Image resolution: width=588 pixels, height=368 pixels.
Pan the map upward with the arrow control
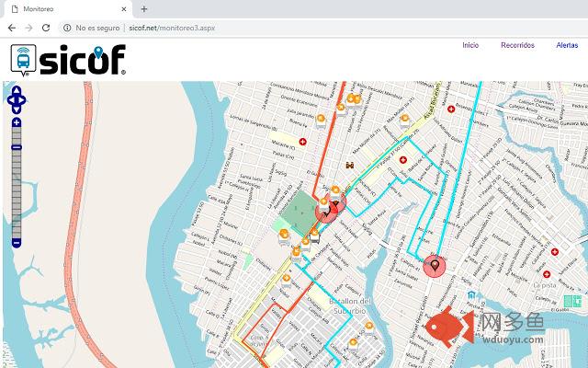pos(17,90)
